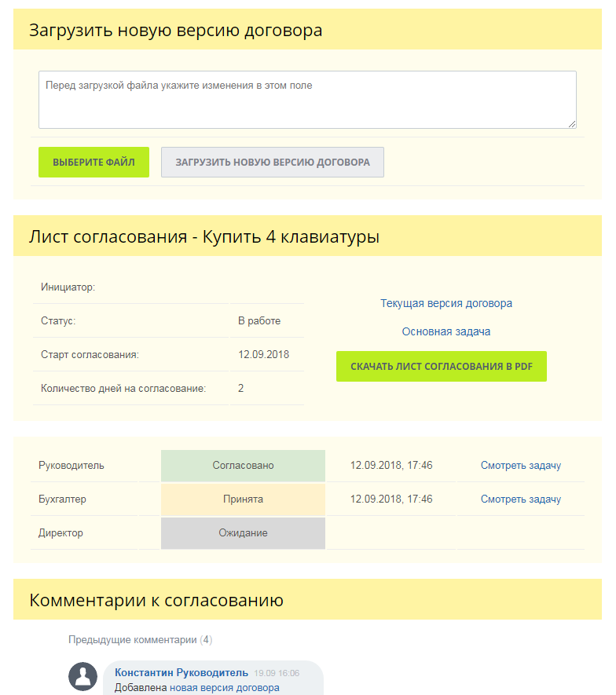This screenshot has width=616, height=695.
Task: Expand Предыдущие комментарии (4)
Action: click(140, 640)
